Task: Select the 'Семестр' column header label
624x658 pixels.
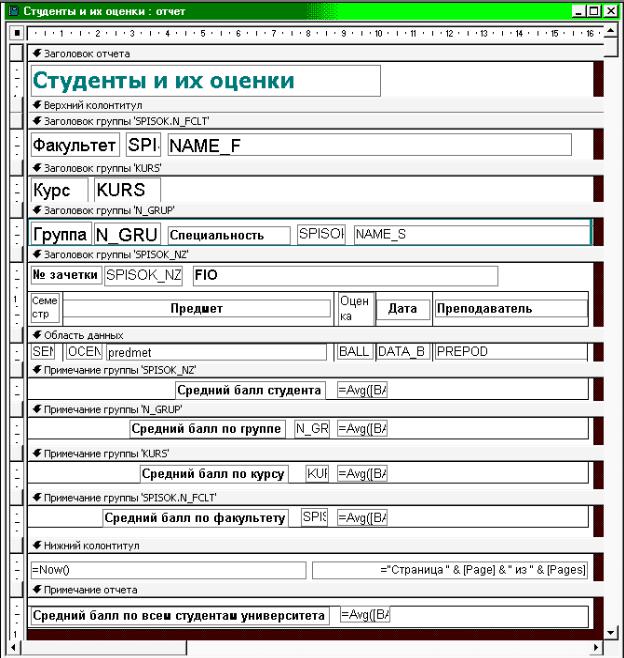Action: pyautogui.click(x=45, y=308)
